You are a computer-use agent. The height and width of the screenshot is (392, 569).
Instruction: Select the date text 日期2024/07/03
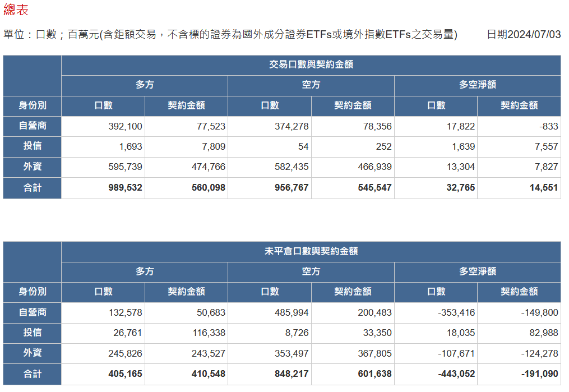(x=524, y=34)
